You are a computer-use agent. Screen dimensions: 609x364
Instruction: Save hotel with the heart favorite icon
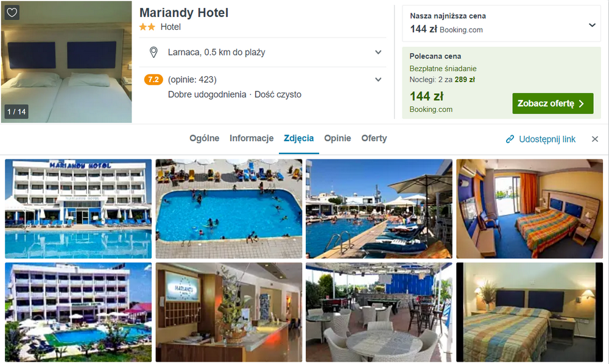12,12
